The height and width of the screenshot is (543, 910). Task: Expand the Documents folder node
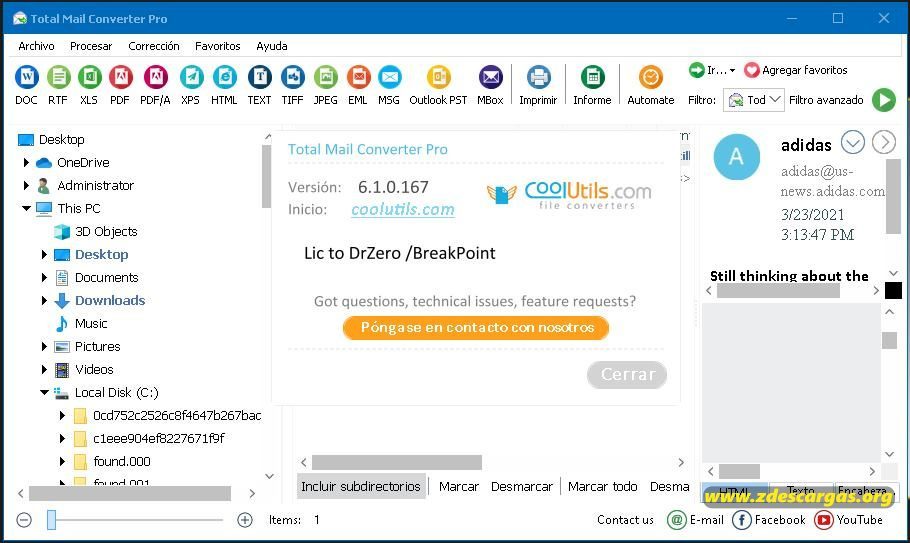pyautogui.click(x=44, y=277)
